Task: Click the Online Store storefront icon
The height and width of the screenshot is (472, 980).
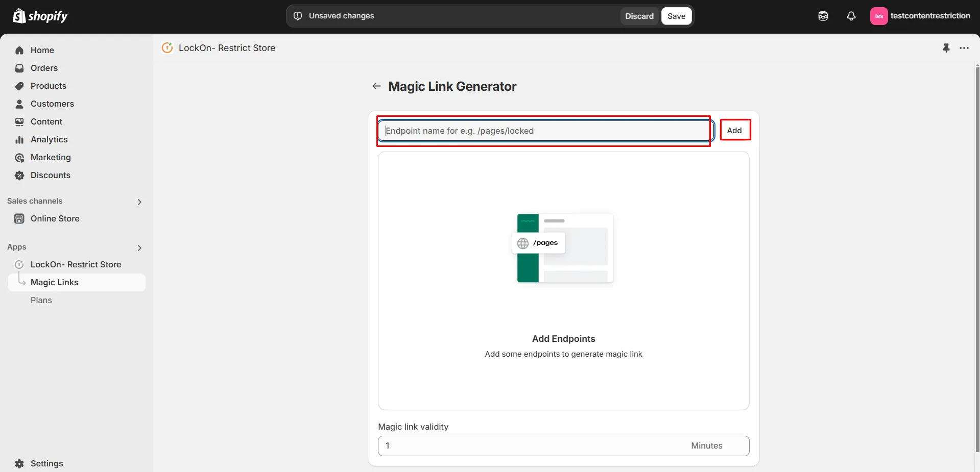Action: (x=19, y=218)
